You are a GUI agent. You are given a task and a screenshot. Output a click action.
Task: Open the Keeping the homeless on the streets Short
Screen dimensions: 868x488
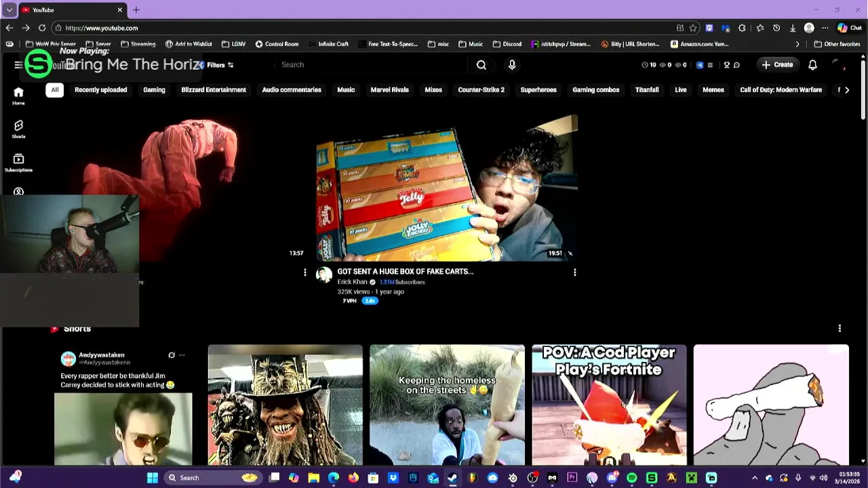[x=447, y=405]
